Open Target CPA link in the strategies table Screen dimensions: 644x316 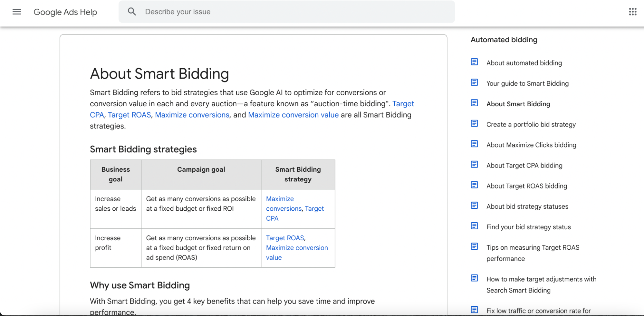click(x=314, y=209)
